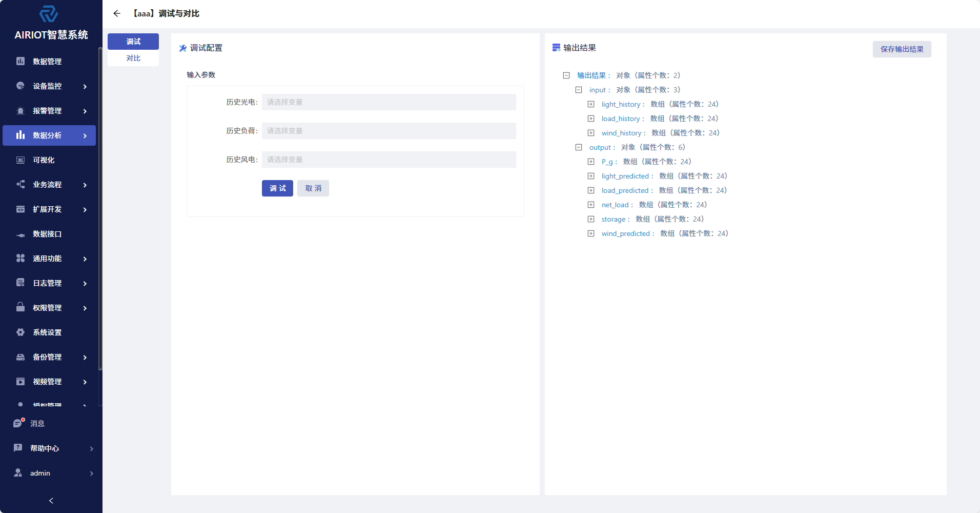Switch to the 对比 tab
This screenshot has height=513, width=980.
coord(133,58)
